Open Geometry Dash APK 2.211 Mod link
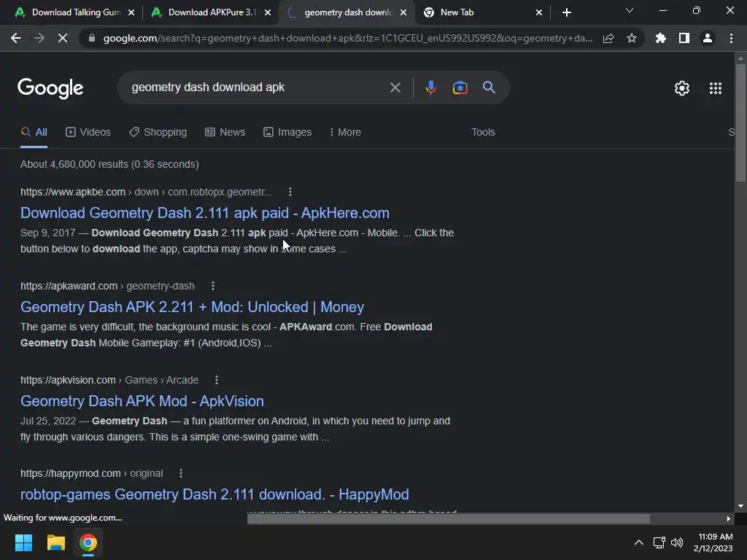The width and height of the screenshot is (747, 560). 192,307
